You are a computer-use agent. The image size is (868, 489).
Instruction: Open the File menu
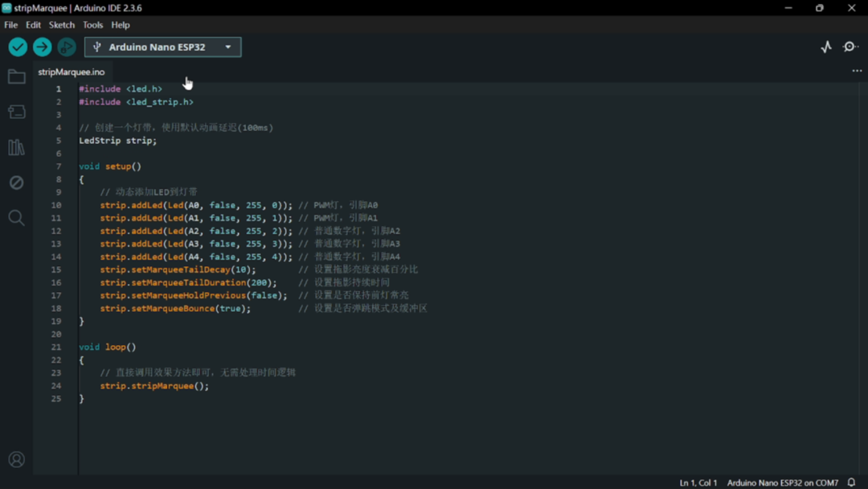tap(10, 25)
